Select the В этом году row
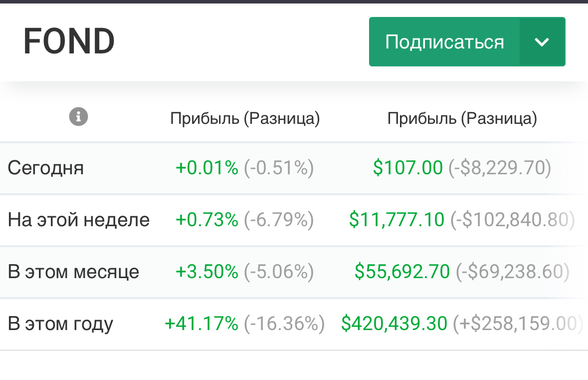This screenshot has height=380, width=588. pos(60,324)
